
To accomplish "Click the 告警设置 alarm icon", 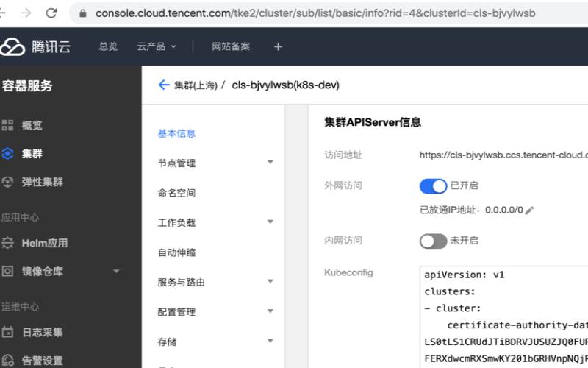I will (7, 361).
